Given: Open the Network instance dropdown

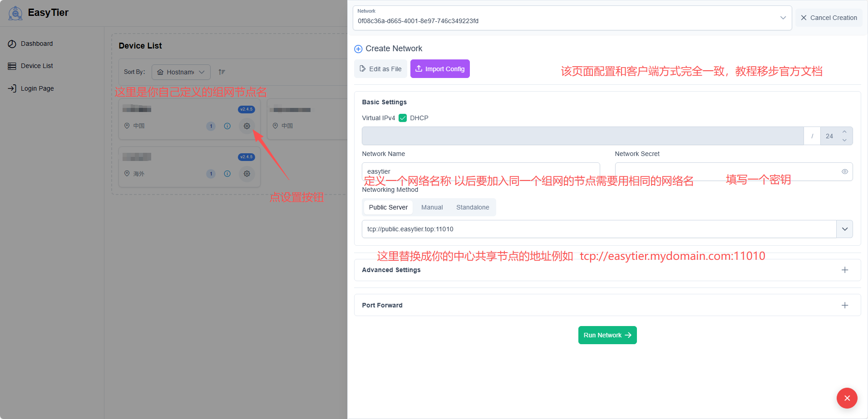Looking at the screenshot, I should pos(783,18).
